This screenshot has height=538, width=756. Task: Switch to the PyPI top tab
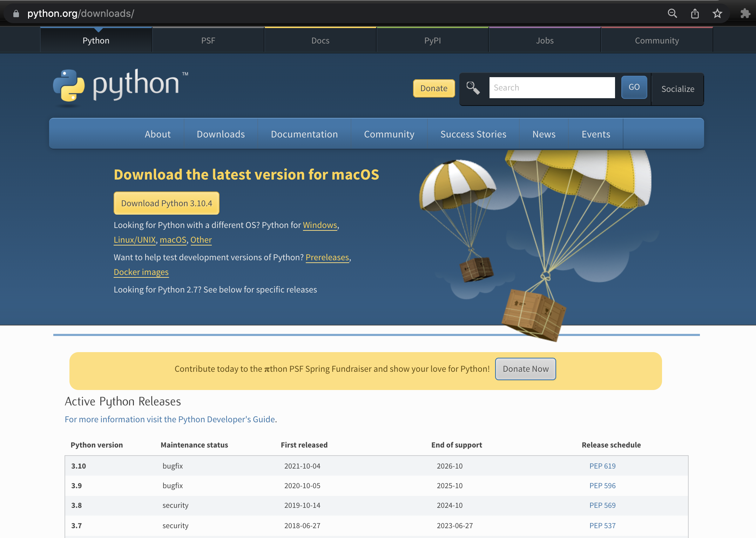[432, 41]
